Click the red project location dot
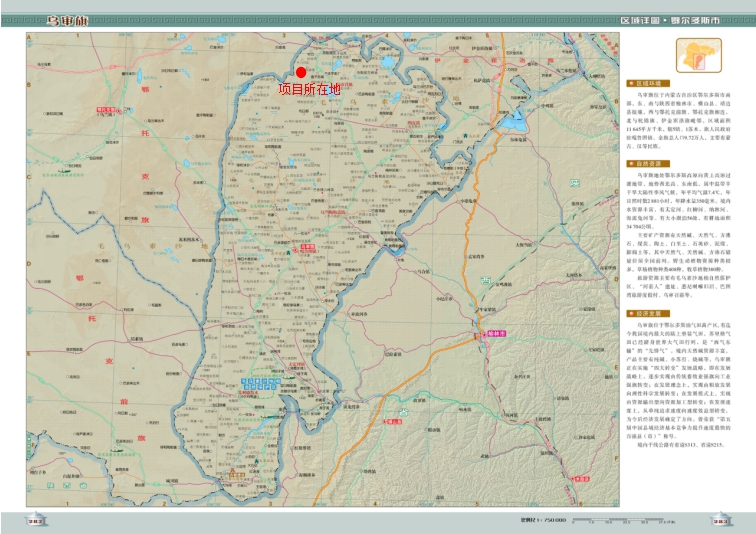 (x=301, y=72)
